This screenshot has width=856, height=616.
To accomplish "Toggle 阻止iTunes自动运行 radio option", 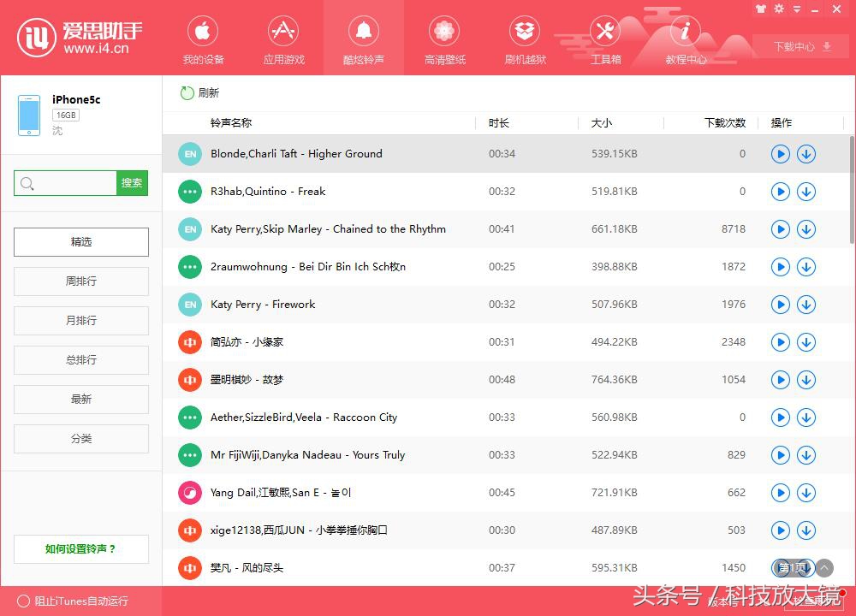I will coord(24,601).
